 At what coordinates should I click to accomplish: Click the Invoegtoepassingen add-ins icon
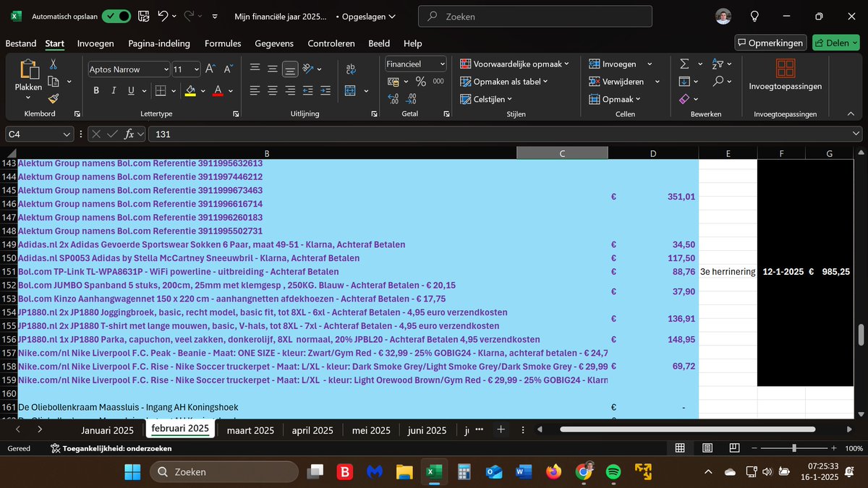point(785,68)
